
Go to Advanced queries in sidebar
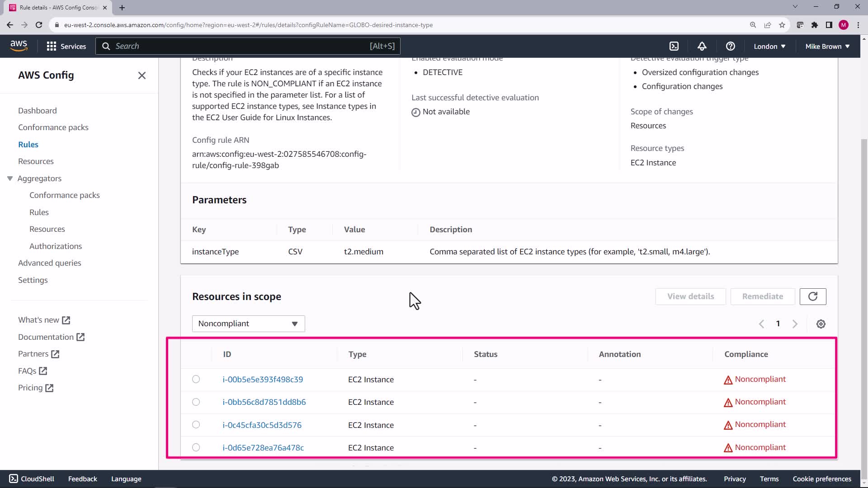pyautogui.click(x=50, y=263)
